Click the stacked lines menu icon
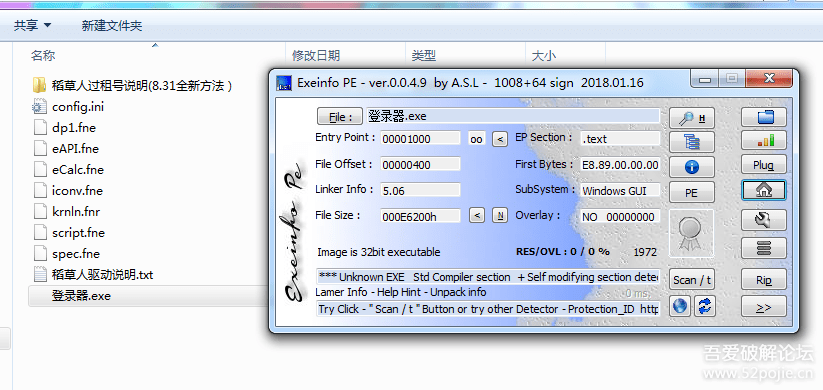 764,248
